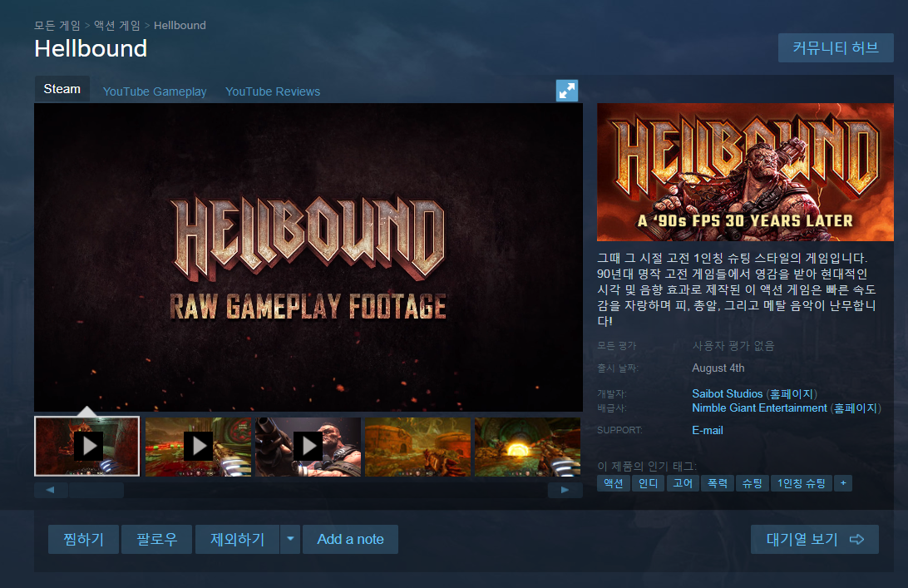Click the support E-mail link
Image resolution: width=908 pixels, height=588 pixels.
[x=708, y=431]
